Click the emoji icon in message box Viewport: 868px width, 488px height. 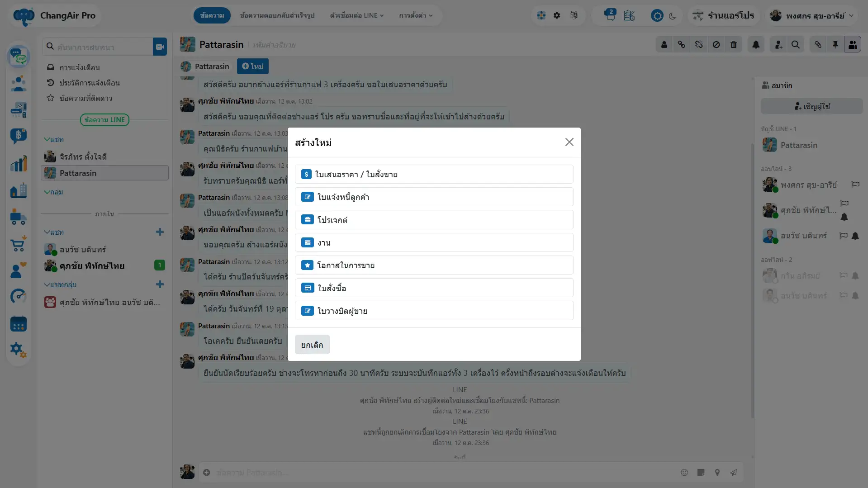pyautogui.click(x=684, y=472)
